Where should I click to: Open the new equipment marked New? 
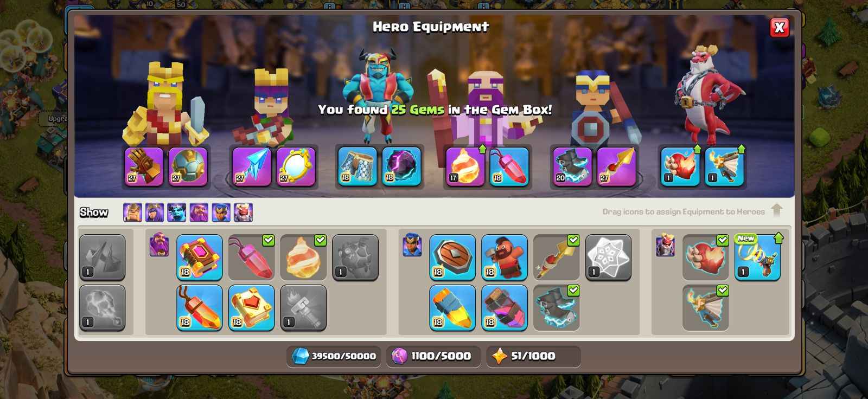pos(758,258)
